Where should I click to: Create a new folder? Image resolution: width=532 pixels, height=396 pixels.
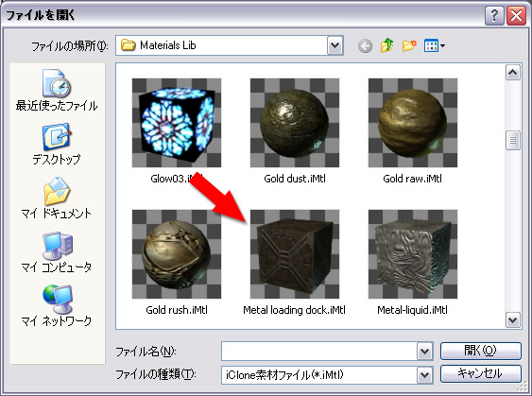(x=409, y=45)
